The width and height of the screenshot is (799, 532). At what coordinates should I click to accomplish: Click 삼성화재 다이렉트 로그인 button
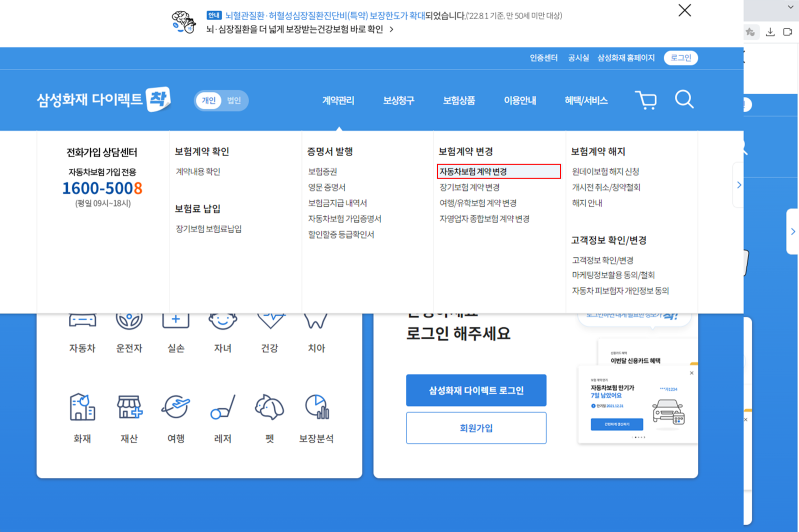pyautogui.click(x=476, y=390)
